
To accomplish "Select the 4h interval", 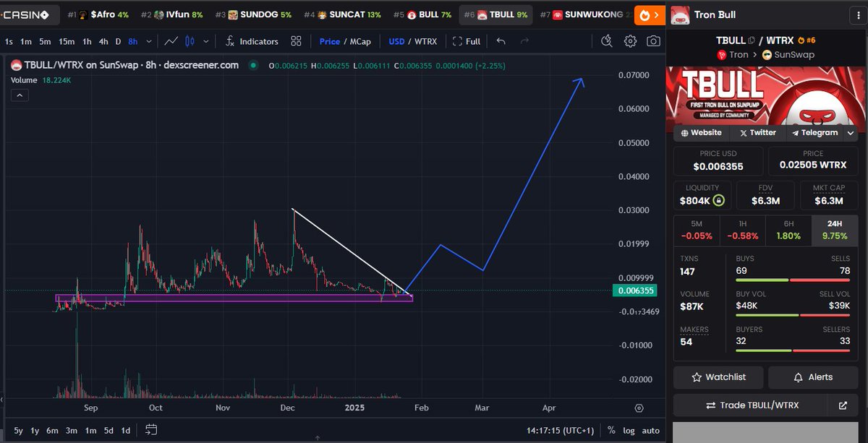I will pos(103,41).
